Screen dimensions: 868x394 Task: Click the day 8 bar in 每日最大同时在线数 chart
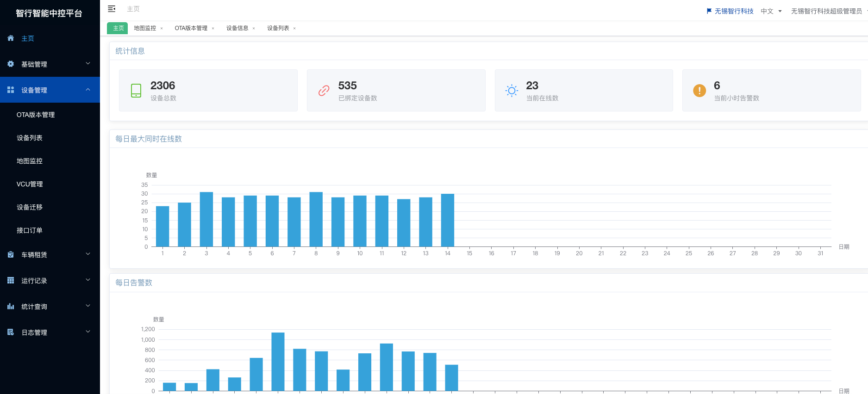[316, 219]
